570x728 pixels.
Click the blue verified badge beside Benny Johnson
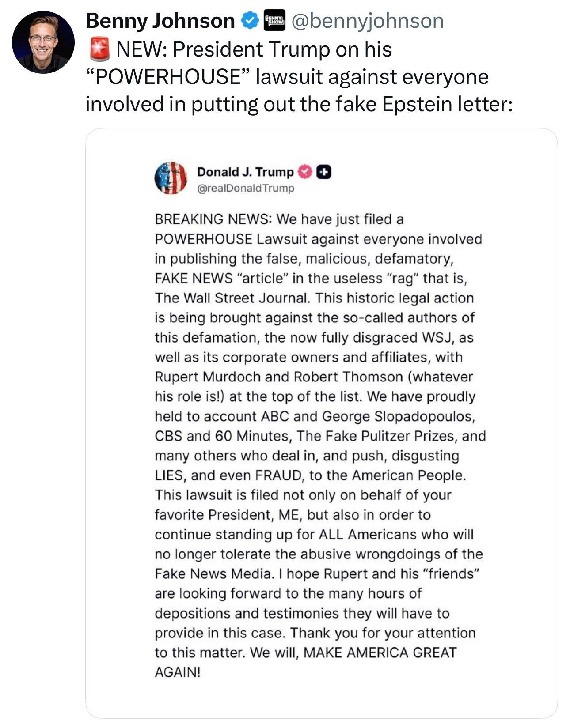(x=249, y=21)
